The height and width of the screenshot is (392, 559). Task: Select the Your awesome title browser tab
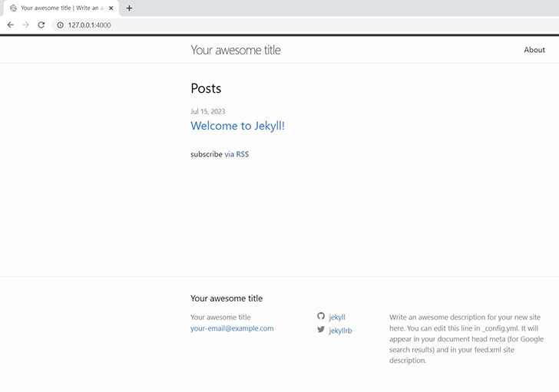click(61, 8)
